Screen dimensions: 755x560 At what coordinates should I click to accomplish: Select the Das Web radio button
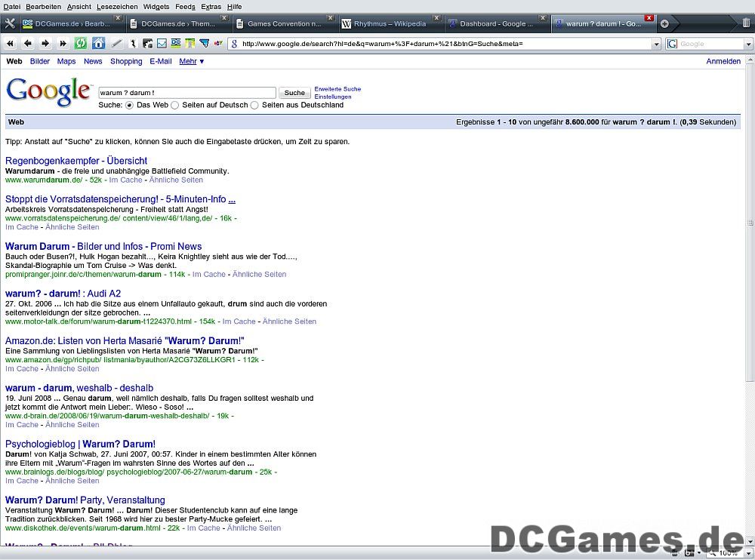click(129, 105)
